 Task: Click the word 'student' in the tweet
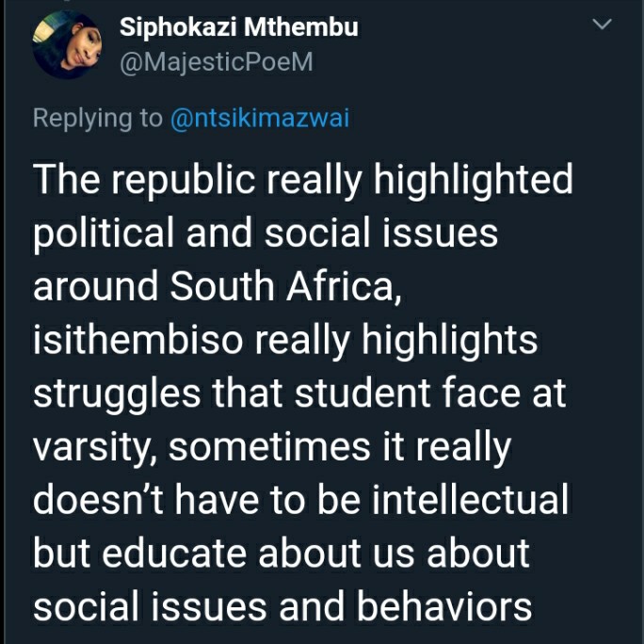pos(362,393)
